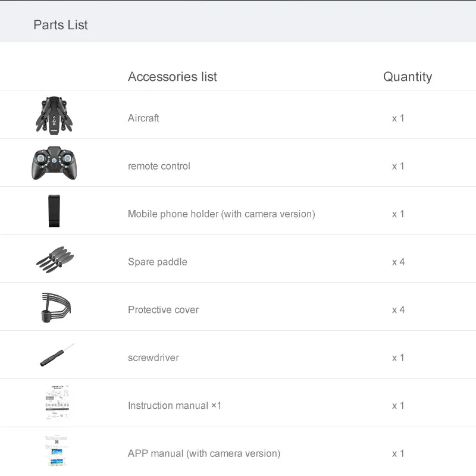Click the Protective cover label text

coord(164,310)
